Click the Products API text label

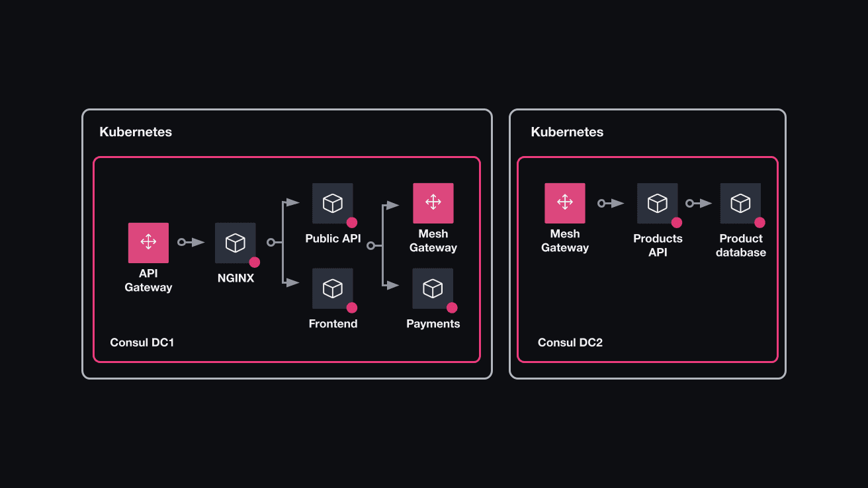(x=658, y=245)
